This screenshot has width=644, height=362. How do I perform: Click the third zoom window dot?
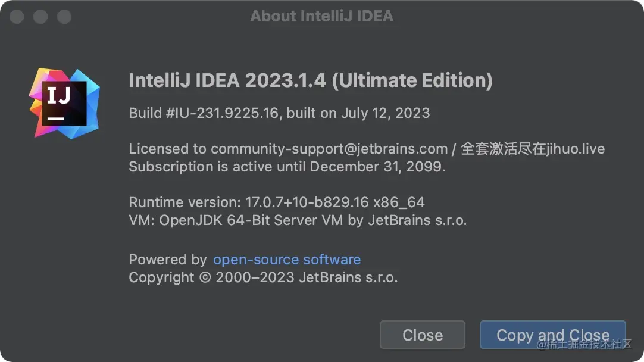click(64, 16)
